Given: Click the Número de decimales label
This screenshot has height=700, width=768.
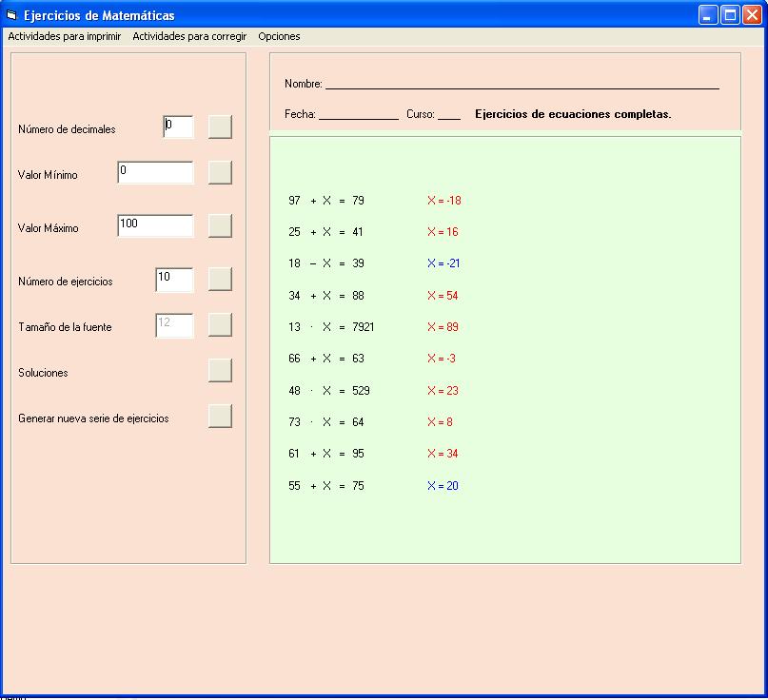Looking at the screenshot, I should [x=67, y=129].
